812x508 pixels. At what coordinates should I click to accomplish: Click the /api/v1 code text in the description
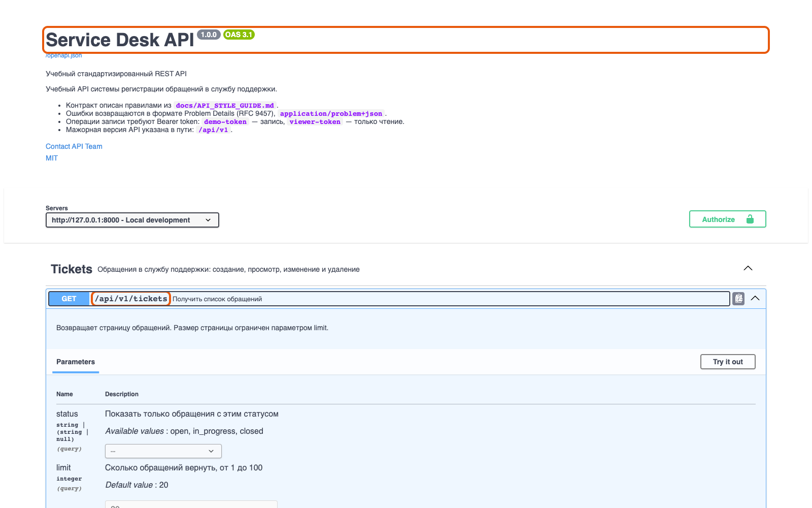click(x=213, y=130)
